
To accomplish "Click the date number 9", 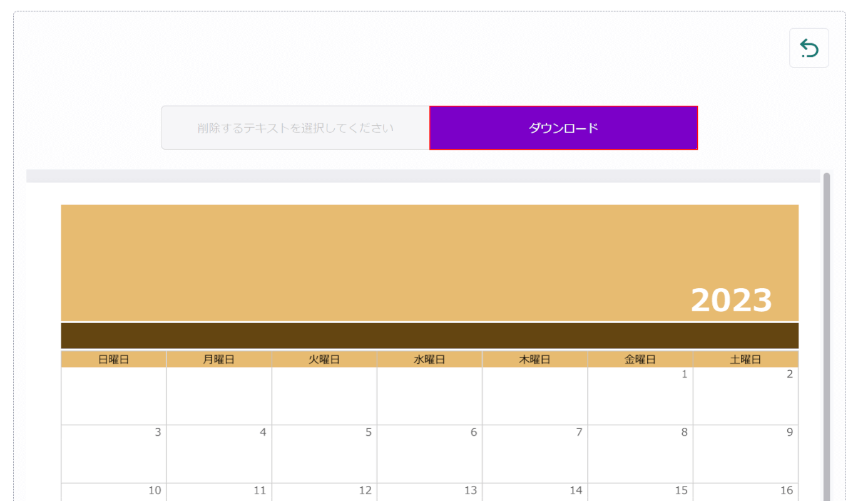I will (790, 432).
